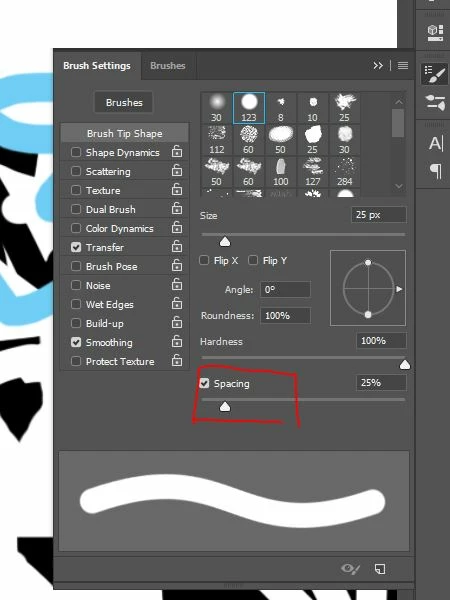Collapse panel with double-arrow icon
Image resolution: width=450 pixels, height=600 pixels.
378,66
